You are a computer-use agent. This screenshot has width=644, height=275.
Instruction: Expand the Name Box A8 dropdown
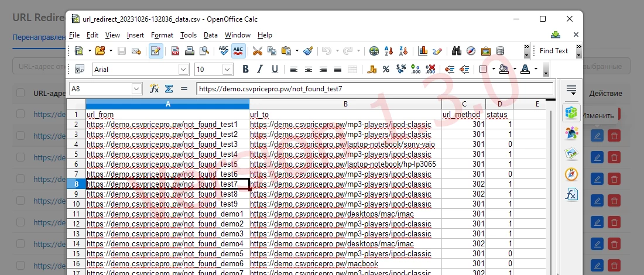click(136, 89)
